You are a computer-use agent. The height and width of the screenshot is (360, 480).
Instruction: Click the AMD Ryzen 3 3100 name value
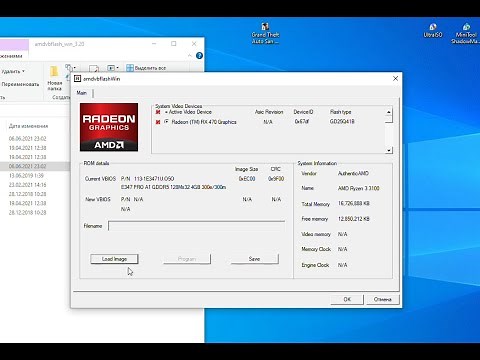[x=359, y=188]
